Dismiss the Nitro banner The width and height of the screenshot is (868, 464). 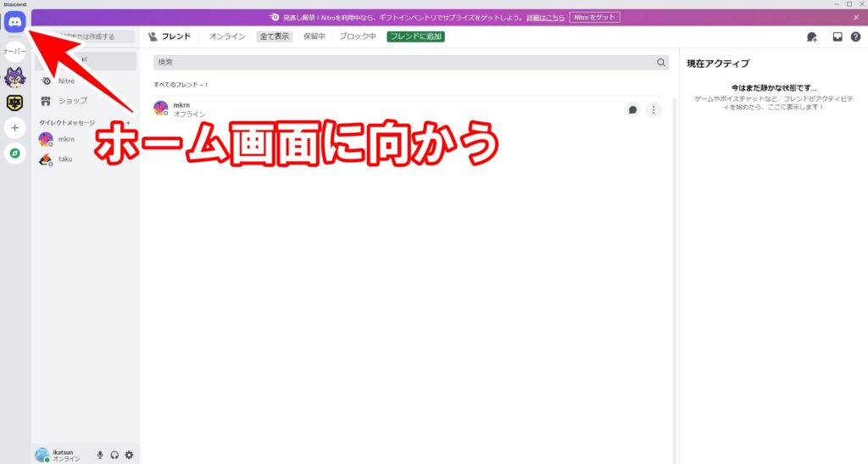coord(856,18)
